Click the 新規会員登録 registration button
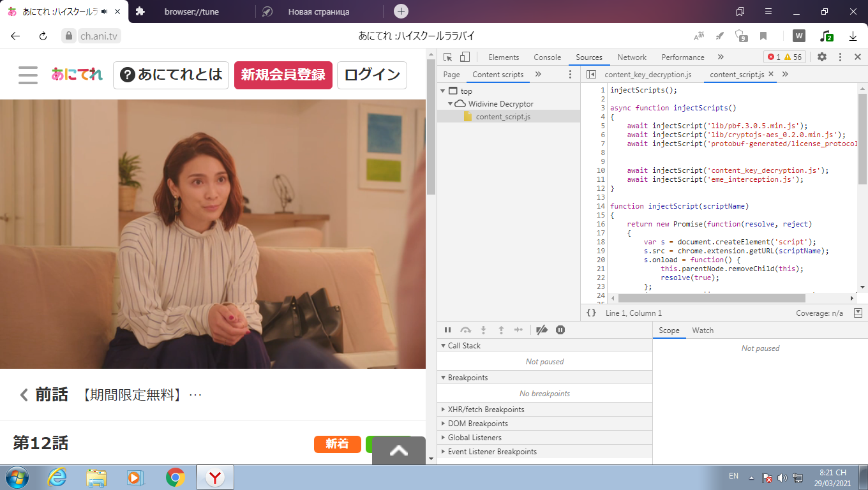 click(x=283, y=75)
